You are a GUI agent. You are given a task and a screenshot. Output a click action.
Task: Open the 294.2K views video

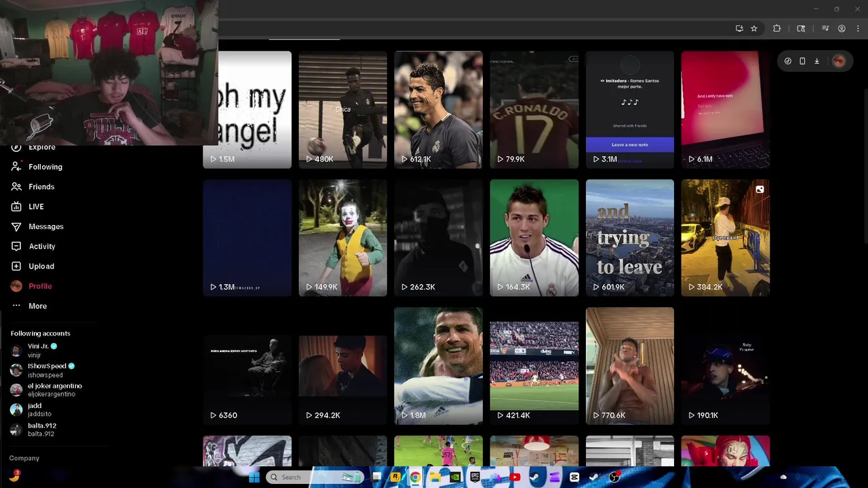coord(343,366)
